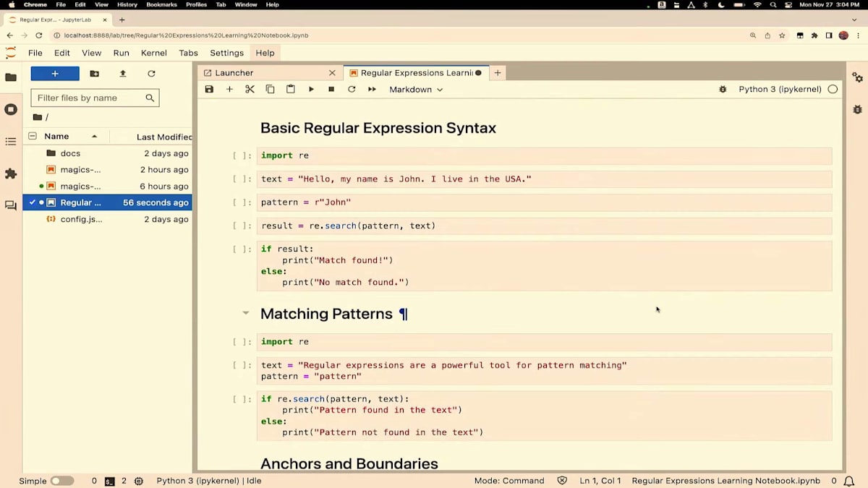Click the kernel status circle indicator
868x488 pixels.
pyautogui.click(x=833, y=90)
